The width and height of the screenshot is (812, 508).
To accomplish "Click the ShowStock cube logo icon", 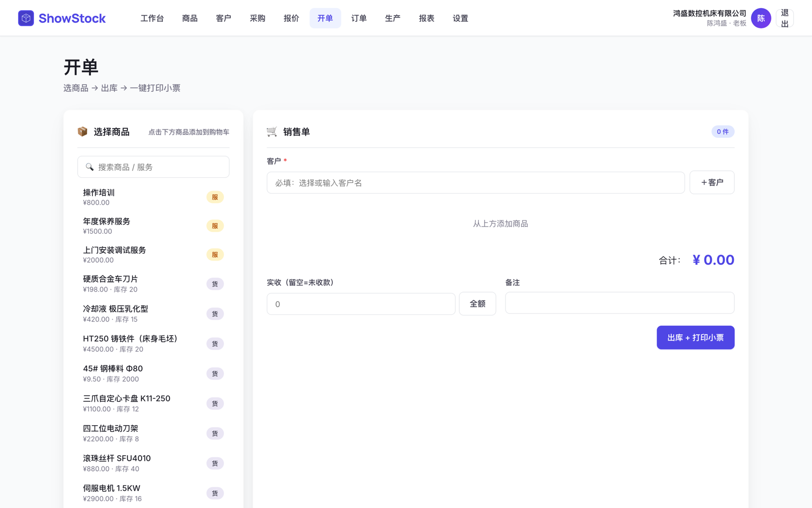I will pos(26,18).
